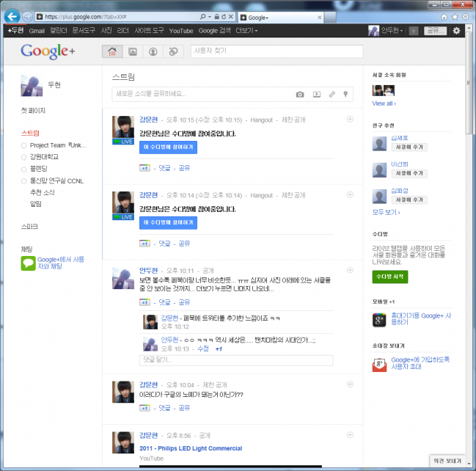Open options arrow on 오후 10:14 Hangout post
Image resolution: width=476 pixels, height=471 pixels.
click(350, 194)
